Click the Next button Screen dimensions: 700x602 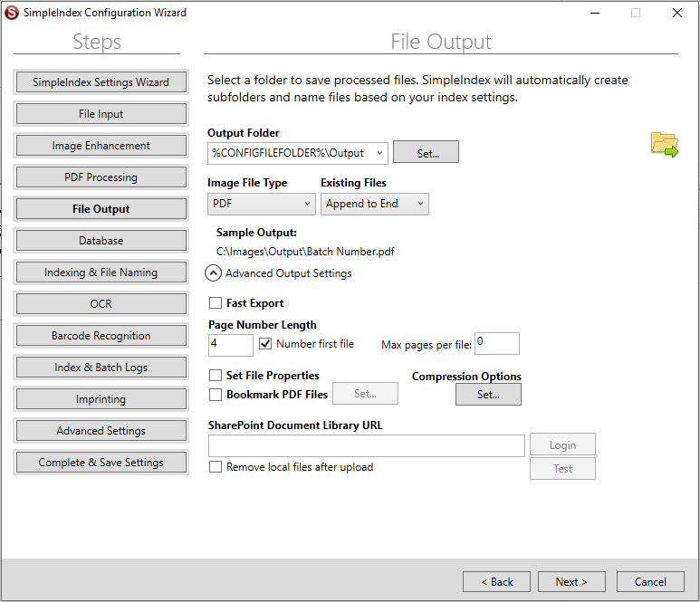[x=571, y=582]
